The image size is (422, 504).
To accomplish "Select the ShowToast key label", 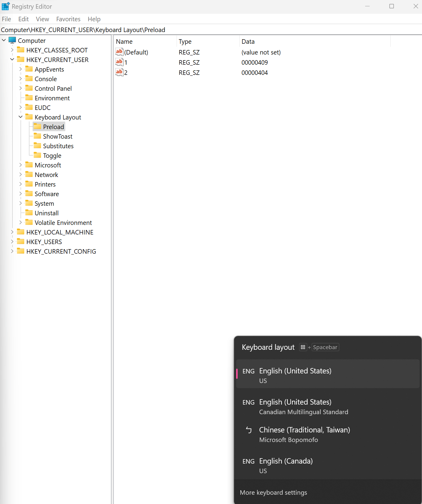I will click(x=58, y=137).
